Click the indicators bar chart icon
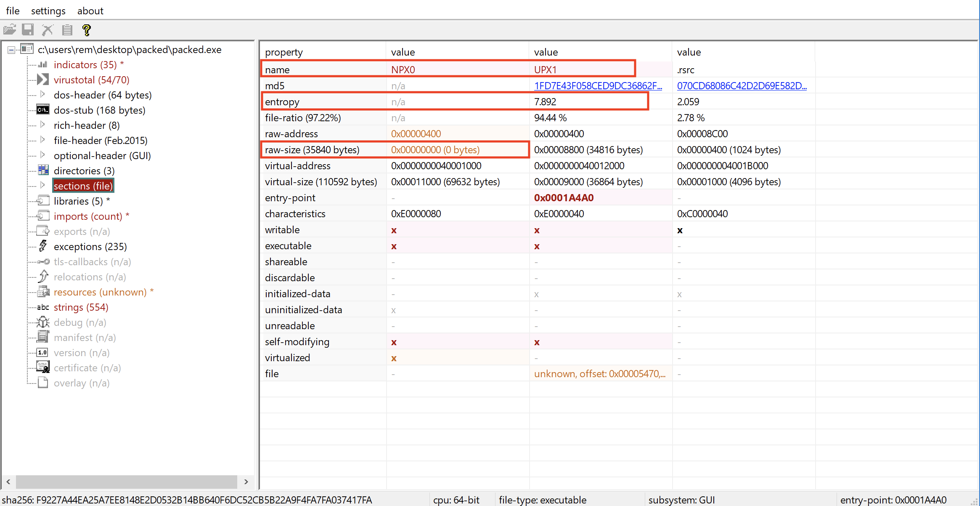The image size is (980, 506). tap(42, 64)
